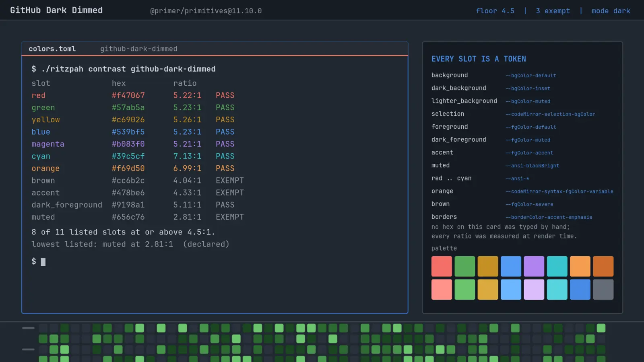Click hex value #656c76

128,217
